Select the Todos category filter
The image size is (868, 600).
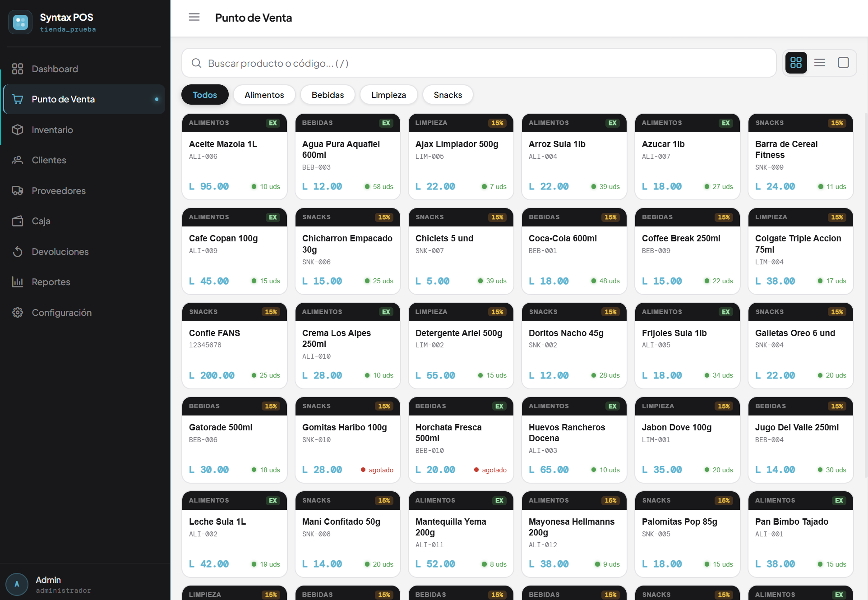205,95
